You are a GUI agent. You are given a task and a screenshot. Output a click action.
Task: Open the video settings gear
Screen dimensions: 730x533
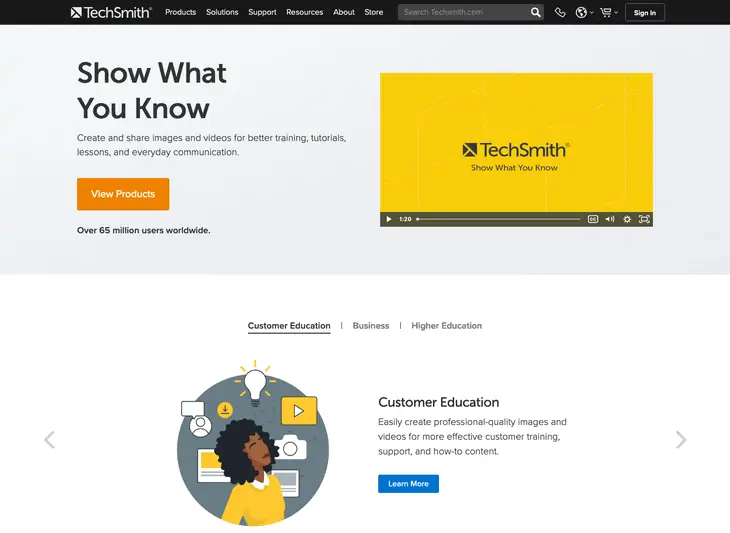(x=627, y=219)
